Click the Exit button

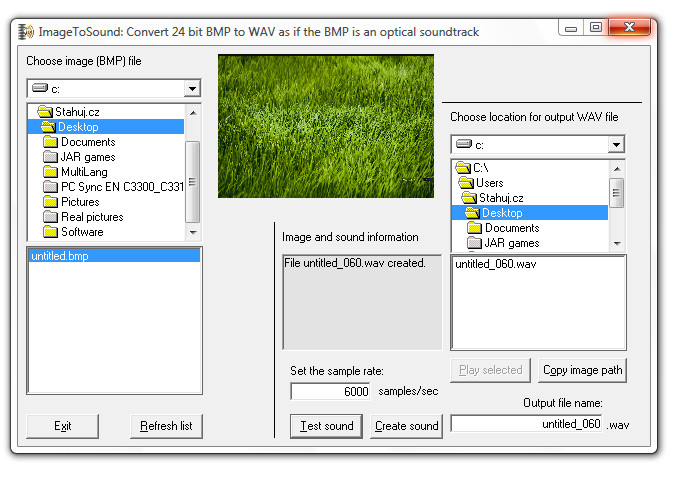[x=62, y=426]
